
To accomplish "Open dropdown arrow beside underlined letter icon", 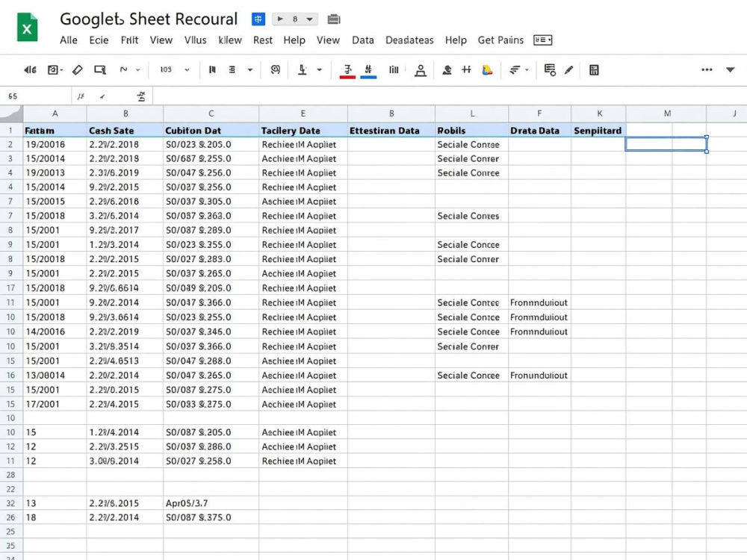I will tap(319, 70).
